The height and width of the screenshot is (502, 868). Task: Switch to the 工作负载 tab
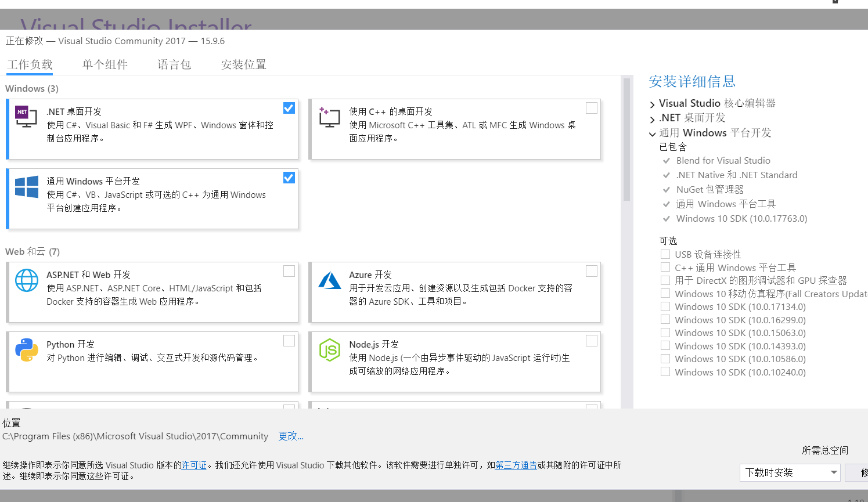click(30, 64)
